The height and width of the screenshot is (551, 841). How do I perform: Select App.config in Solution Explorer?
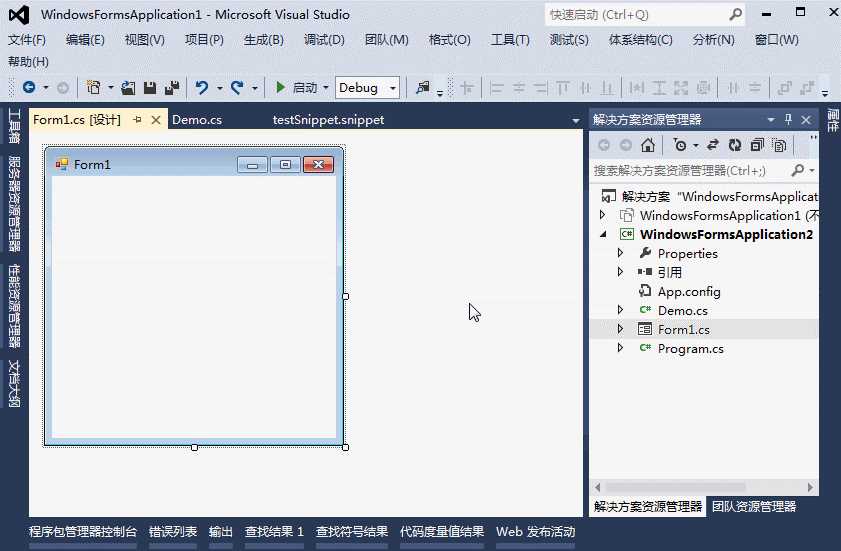(689, 291)
